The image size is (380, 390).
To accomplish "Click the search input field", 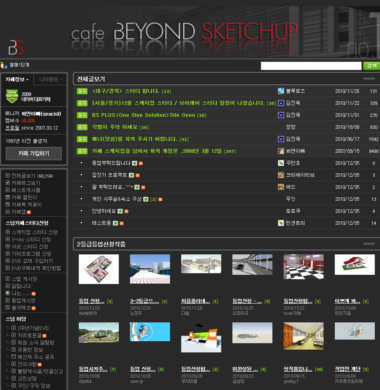I will click(311, 66).
